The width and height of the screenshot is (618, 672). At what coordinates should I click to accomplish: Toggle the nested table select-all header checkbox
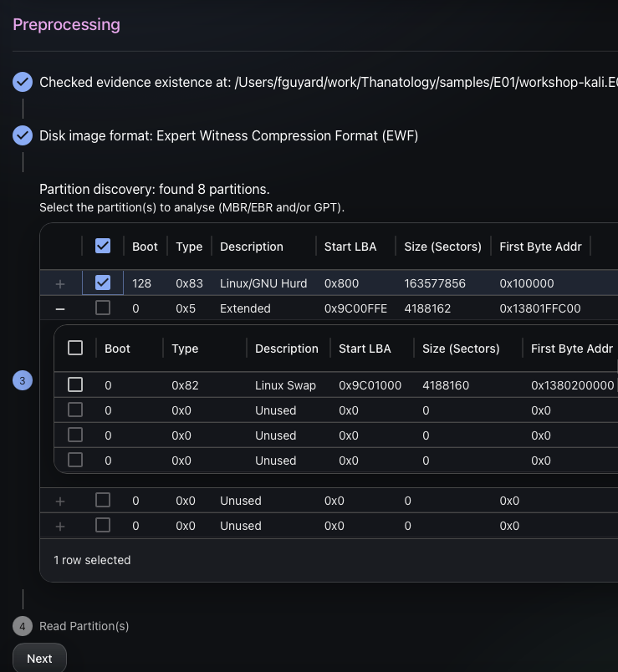(x=75, y=349)
